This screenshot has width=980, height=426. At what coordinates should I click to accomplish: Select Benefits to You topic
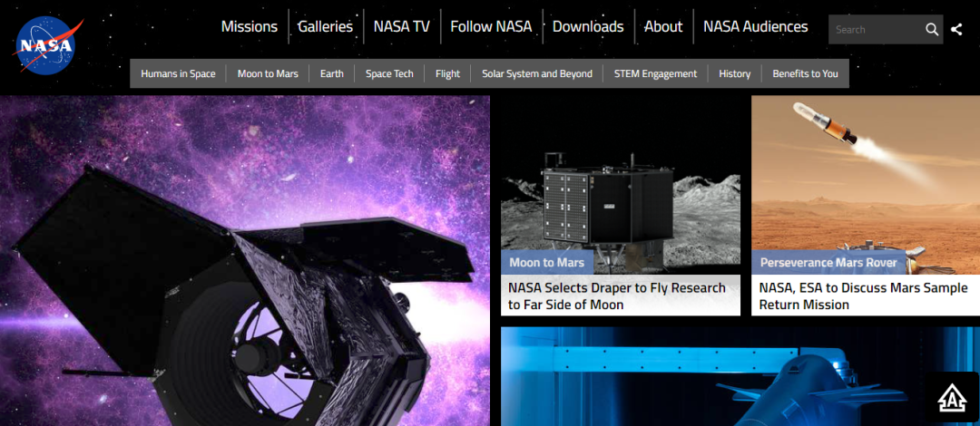click(805, 73)
